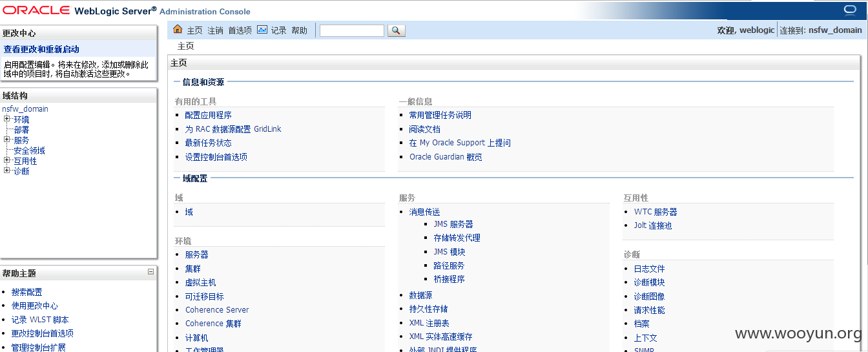Viewport: 868px width, 352px height.
Task: Open XML 注册表 link
Action: 429,323
